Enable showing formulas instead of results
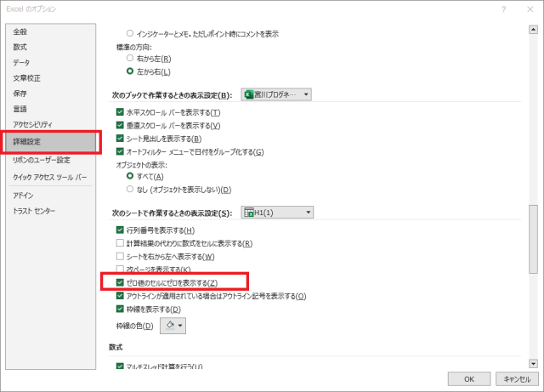The image size is (544, 392). (120, 243)
